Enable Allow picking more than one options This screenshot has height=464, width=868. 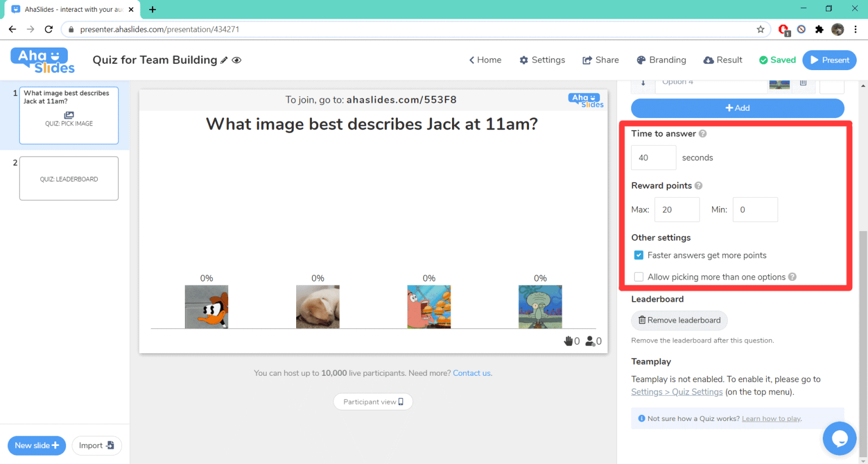(x=639, y=276)
